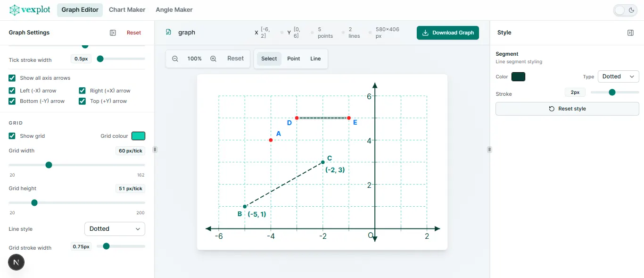Click the "5 points" stat
This screenshot has height=278, width=644.
pyautogui.click(x=325, y=33)
